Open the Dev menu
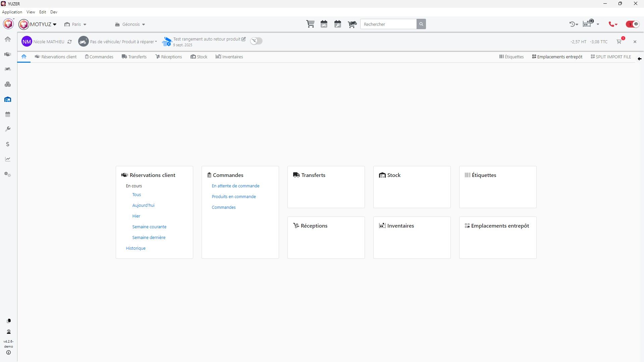This screenshot has width=644, height=362. coord(54,12)
